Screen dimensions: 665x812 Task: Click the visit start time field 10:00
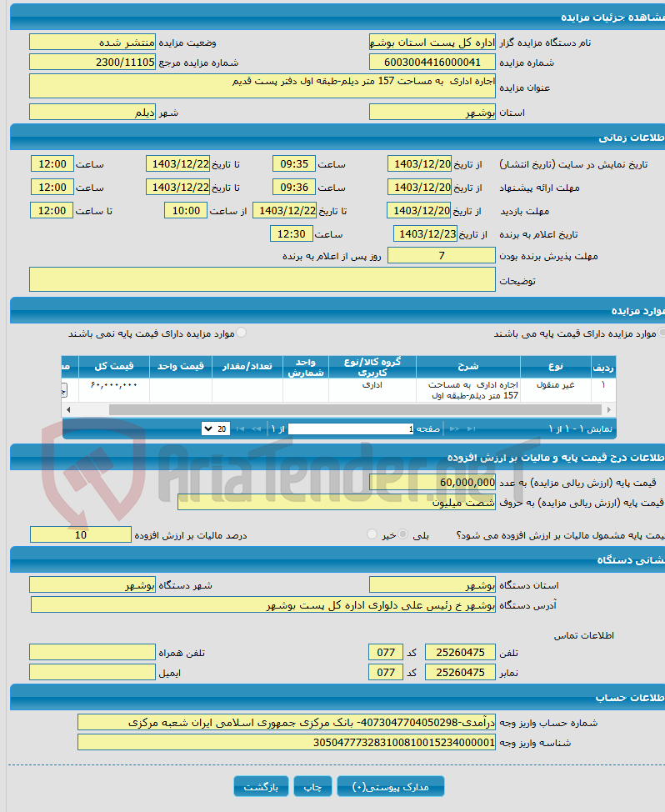pyautogui.click(x=186, y=211)
